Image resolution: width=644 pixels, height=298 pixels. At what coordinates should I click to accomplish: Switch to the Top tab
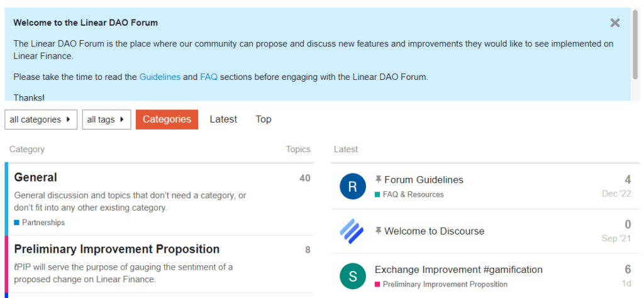tap(264, 119)
